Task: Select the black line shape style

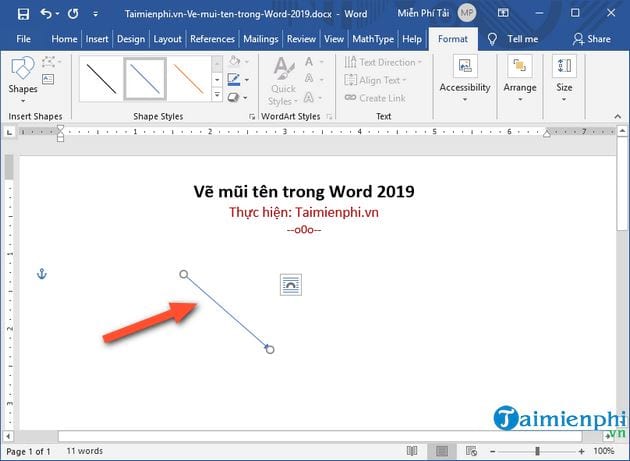Action: coord(101,79)
